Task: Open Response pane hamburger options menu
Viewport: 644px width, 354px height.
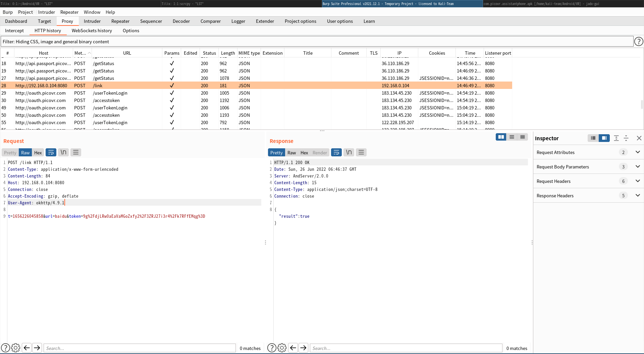Action: pos(361,152)
